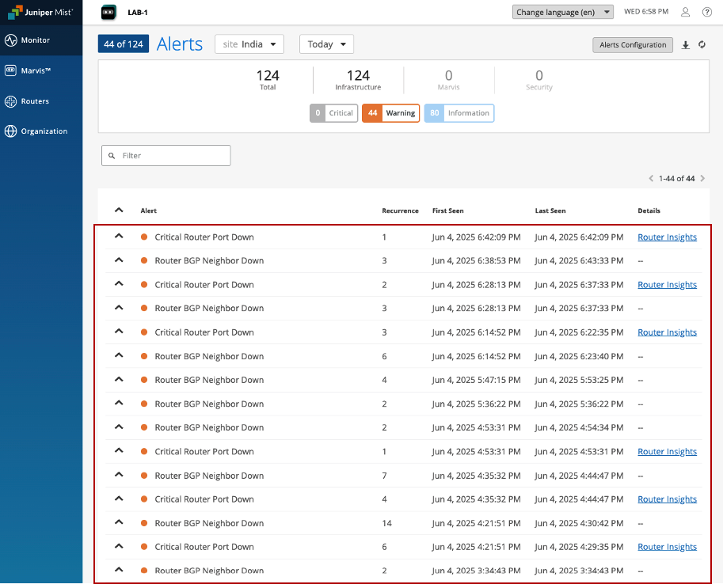The image size is (723, 588).
Task: Open Marvis from the sidebar
Action: [x=36, y=70]
